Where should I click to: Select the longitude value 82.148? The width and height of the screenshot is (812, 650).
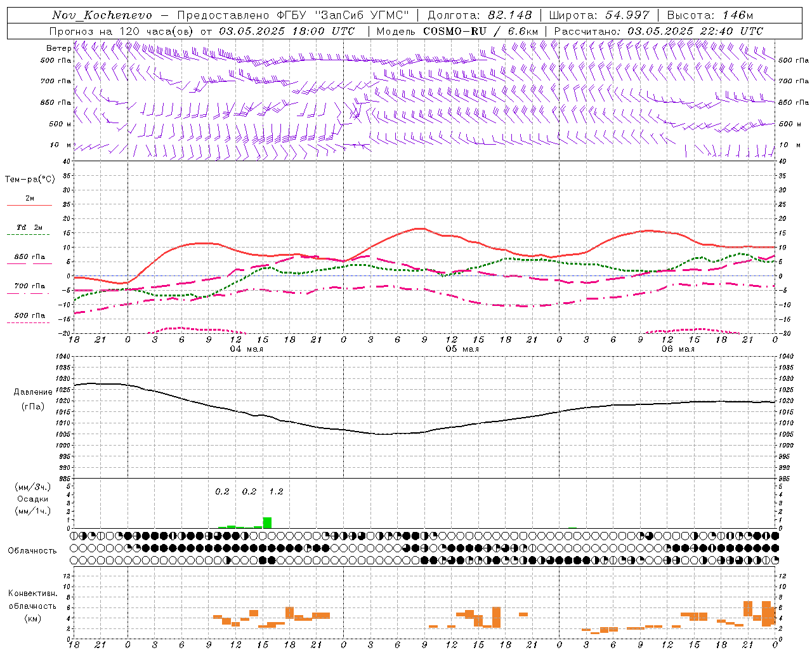(x=510, y=15)
